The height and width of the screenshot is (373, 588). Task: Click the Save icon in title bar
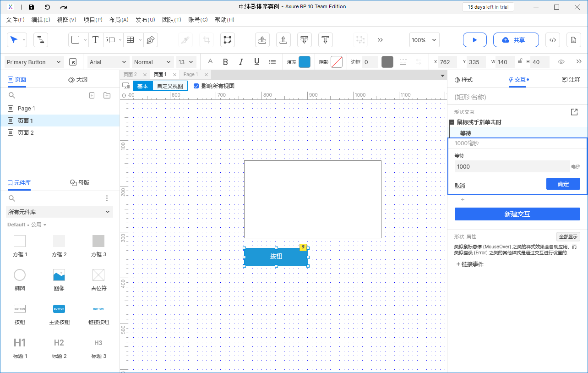click(31, 7)
